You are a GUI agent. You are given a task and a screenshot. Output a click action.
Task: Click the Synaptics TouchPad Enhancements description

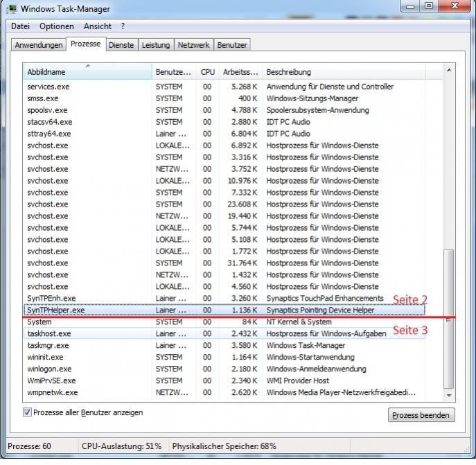coord(325,298)
